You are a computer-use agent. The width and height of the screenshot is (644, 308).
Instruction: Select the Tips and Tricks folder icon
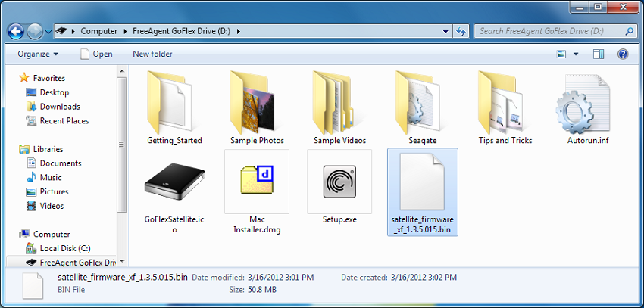coord(500,102)
